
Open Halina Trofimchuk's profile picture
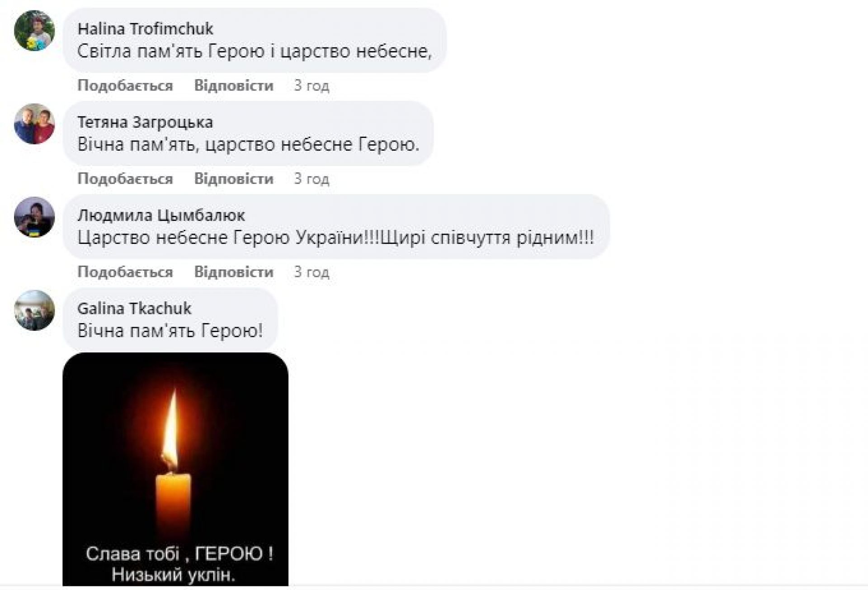[x=34, y=31]
